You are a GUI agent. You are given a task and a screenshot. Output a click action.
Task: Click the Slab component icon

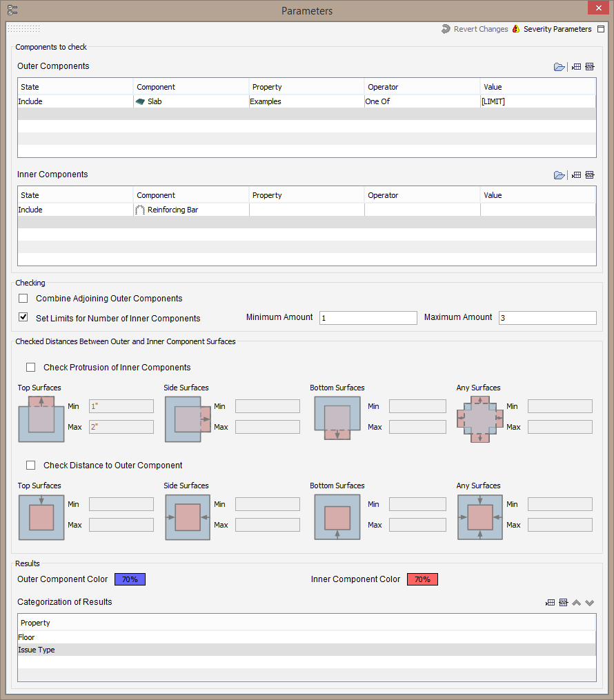tap(140, 102)
